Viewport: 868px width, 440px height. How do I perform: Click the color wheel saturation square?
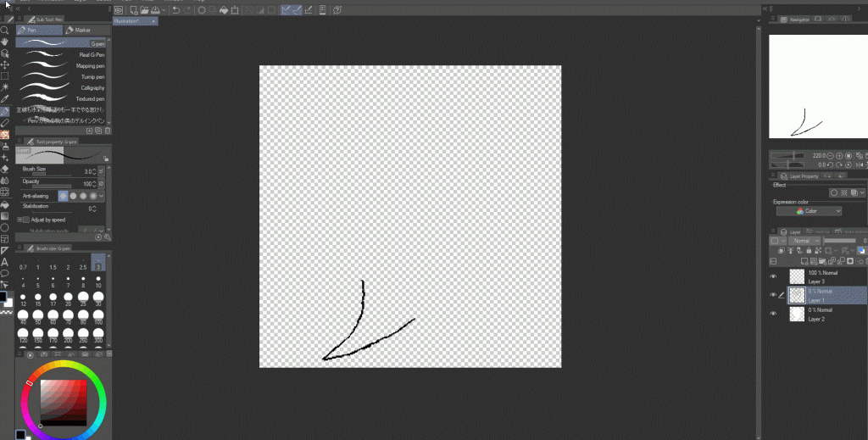tap(64, 399)
